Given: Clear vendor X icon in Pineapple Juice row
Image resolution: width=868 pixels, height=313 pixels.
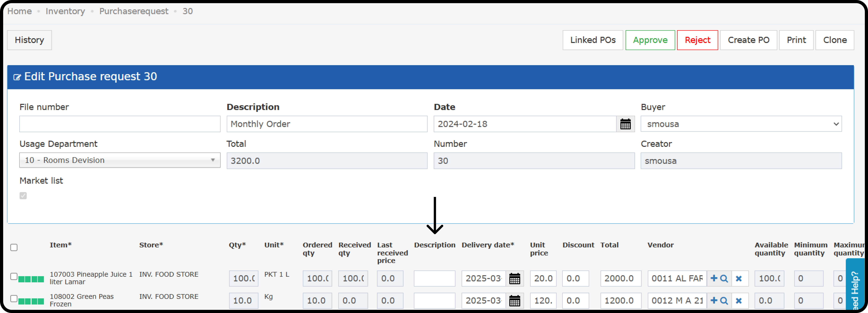Looking at the screenshot, I should (x=739, y=279).
